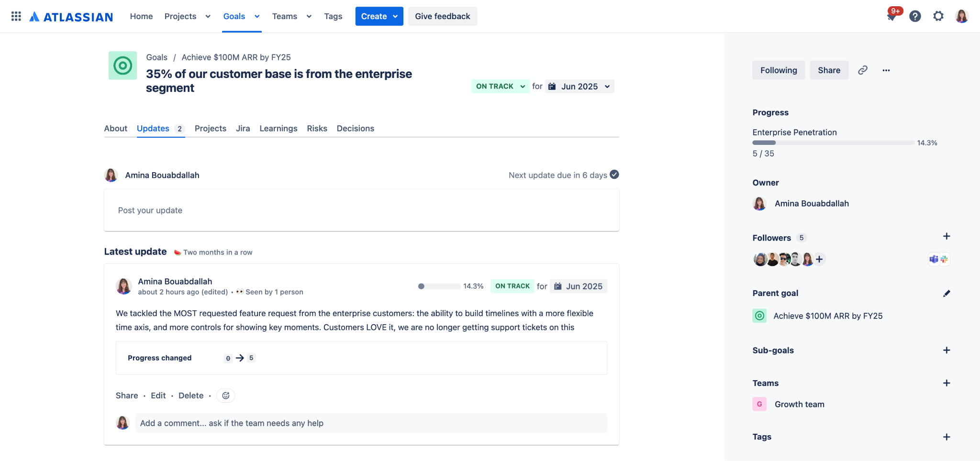This screenshot has width=980, height=461.
Task: Copy goal link using chain icon
Action: [x=863, y=70]
